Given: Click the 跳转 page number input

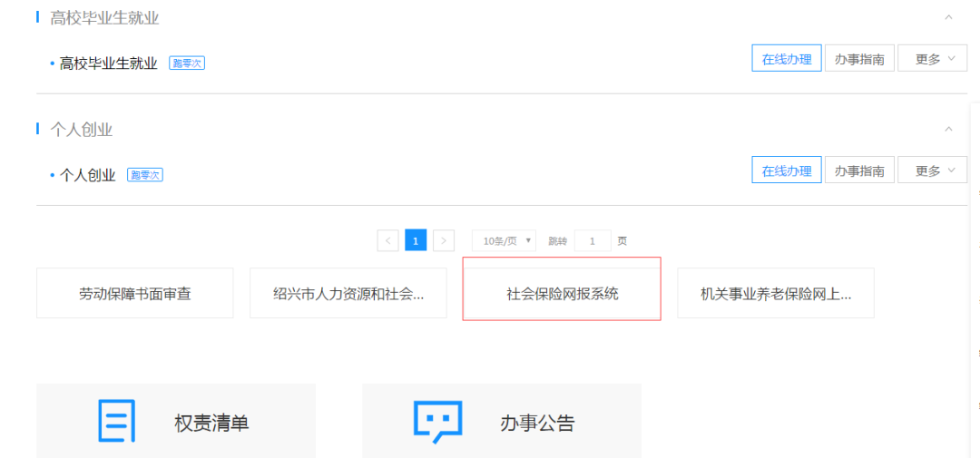Looking at the screenshot, I should (x=593, y=240).
